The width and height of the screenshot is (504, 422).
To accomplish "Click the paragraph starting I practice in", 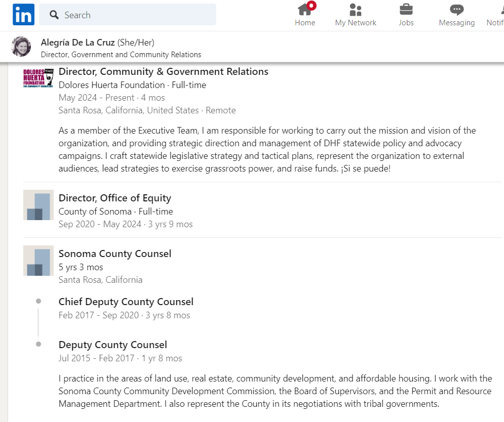I will tap(275, 391).
